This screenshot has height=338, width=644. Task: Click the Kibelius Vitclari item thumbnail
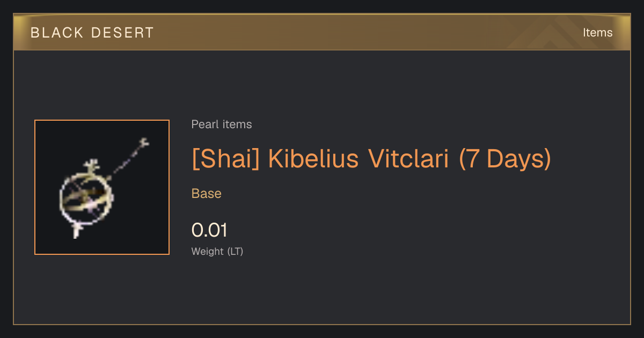pos(102,187)
